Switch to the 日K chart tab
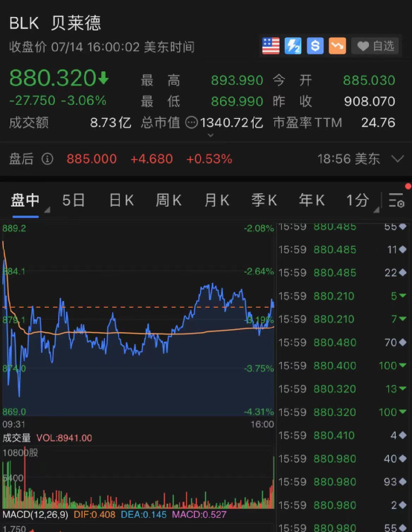 coord(121,200)
